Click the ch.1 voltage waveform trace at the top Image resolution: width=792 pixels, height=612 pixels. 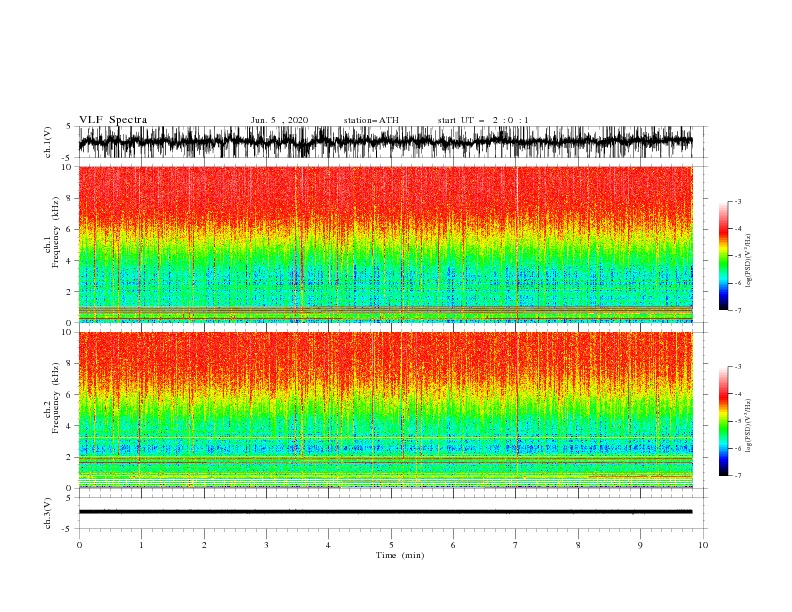pos(385,142)
